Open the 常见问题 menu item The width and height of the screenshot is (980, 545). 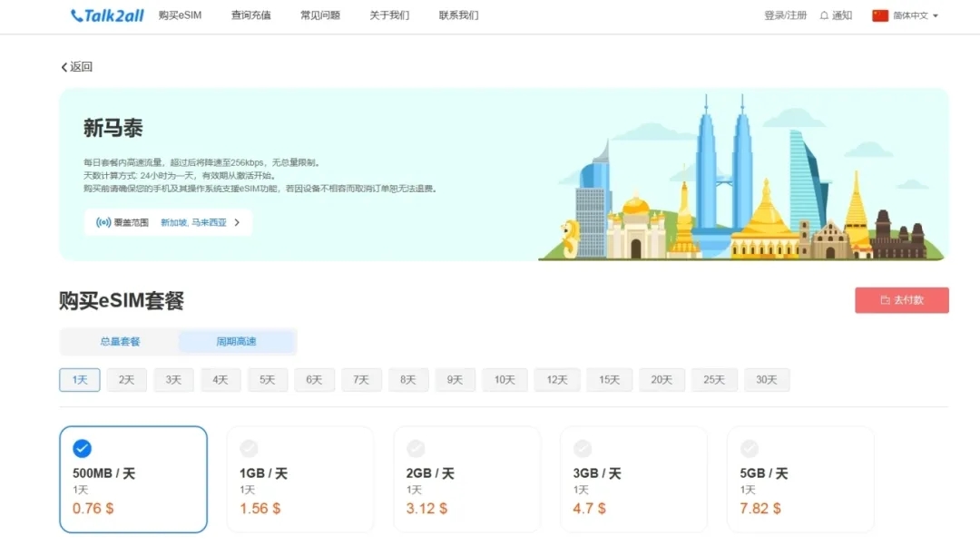[318, 15]
